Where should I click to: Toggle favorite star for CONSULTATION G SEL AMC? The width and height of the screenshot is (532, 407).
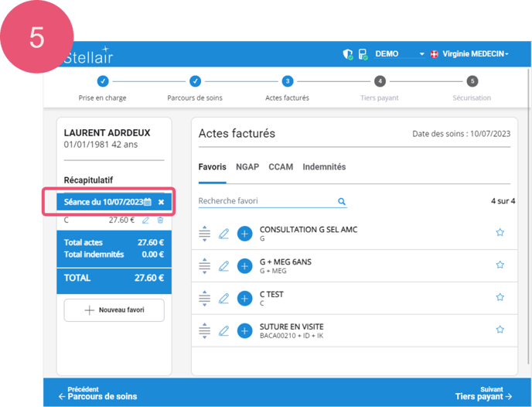tap(500, 232)
